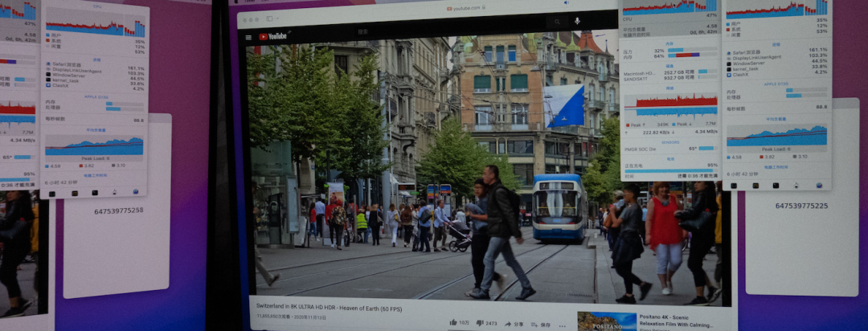The width and height of the screenshot is (868, 331).
Task: Open the YouTube hamburger guide menu
Action: pos(248,38)
